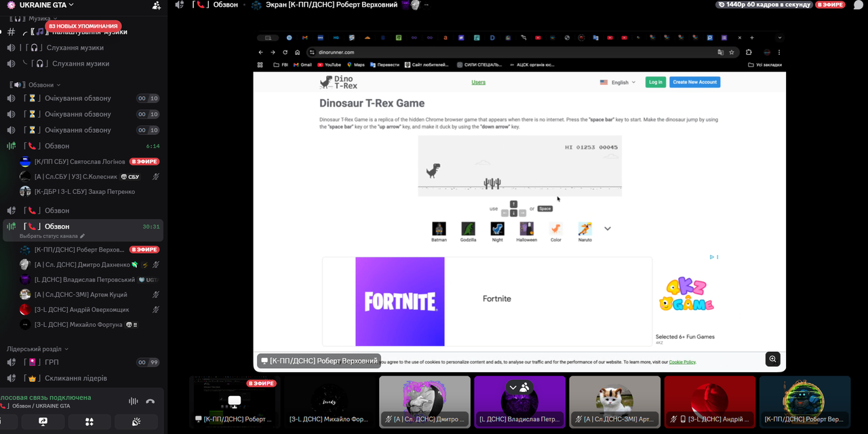Select user Захар Петренко in voice list
This screenshot has height=434, width=868.
pyautogui.click(x=85, y=191)
